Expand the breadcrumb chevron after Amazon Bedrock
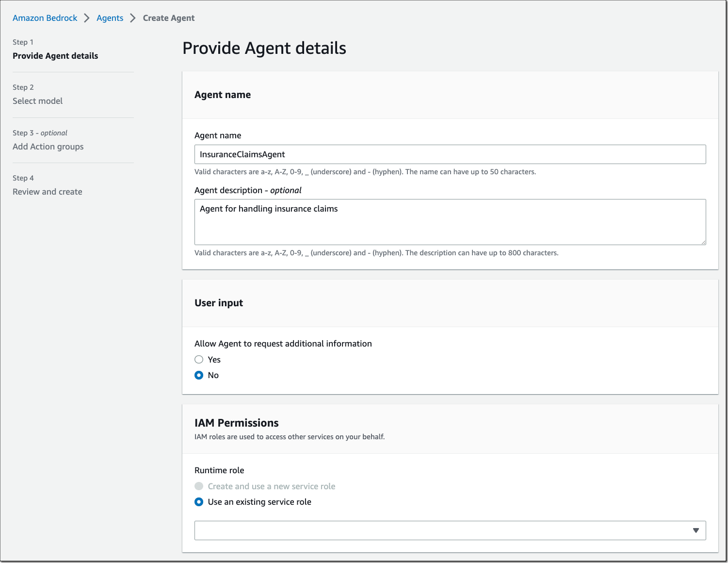Viewport: 728px width, 563px height. [87, 17]
